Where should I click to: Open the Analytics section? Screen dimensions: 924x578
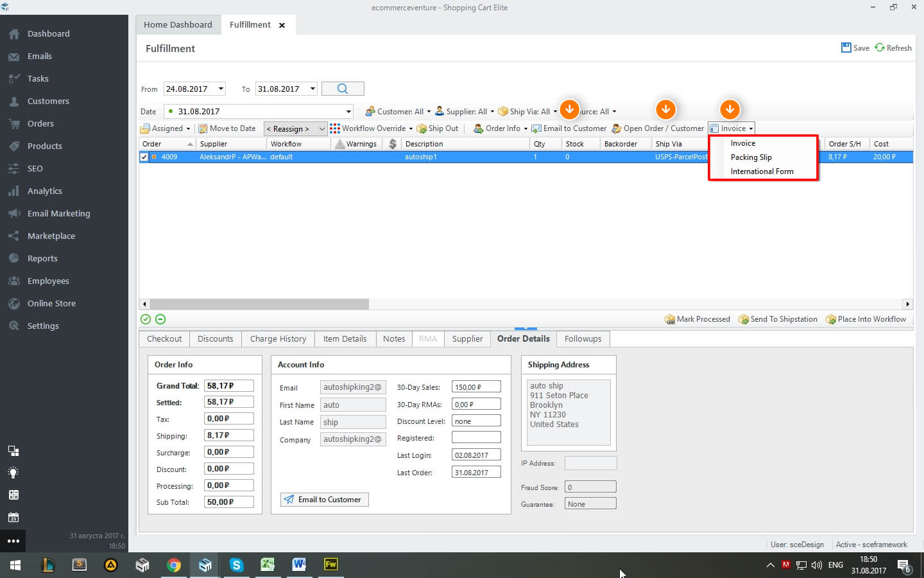tap(44, 191)
